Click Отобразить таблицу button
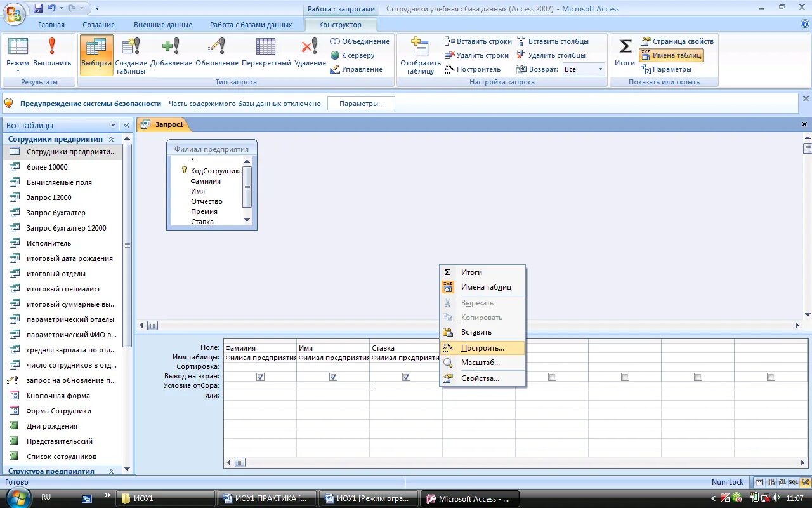Image resolution: width=812 pixels, height=508 pixels. 420,55
